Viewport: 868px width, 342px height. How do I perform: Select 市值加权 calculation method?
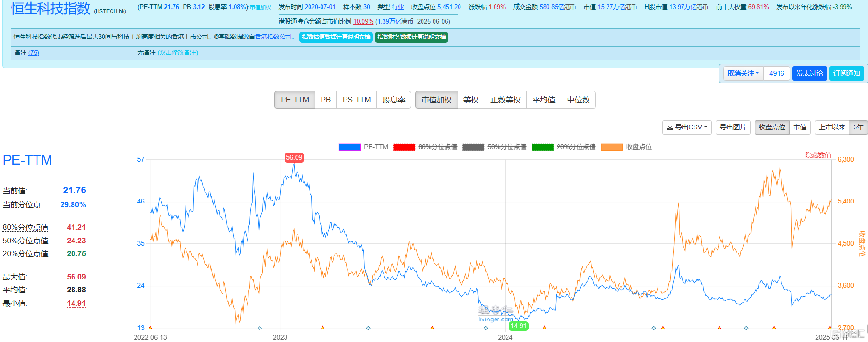[x=436, y=100]
